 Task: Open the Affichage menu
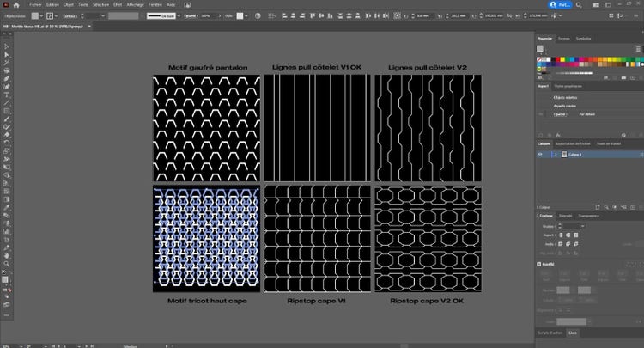pyautogui.click(x=134, y=4)
